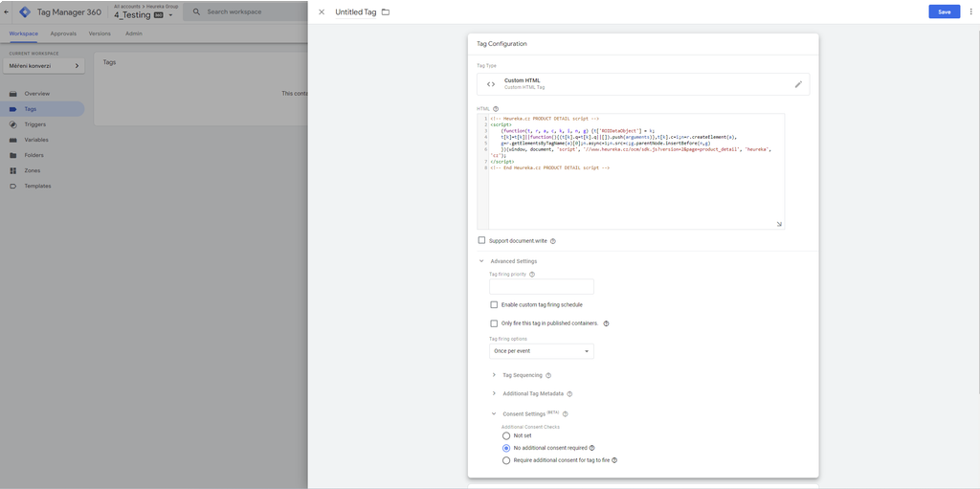Click help icon next to Tag Sequencing
This screenshot has height=489, width=980.
[548, 375]
